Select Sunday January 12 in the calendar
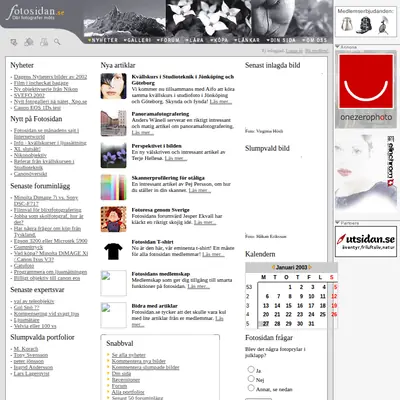Viewport: 400px width, 400px height. point(334,296)
